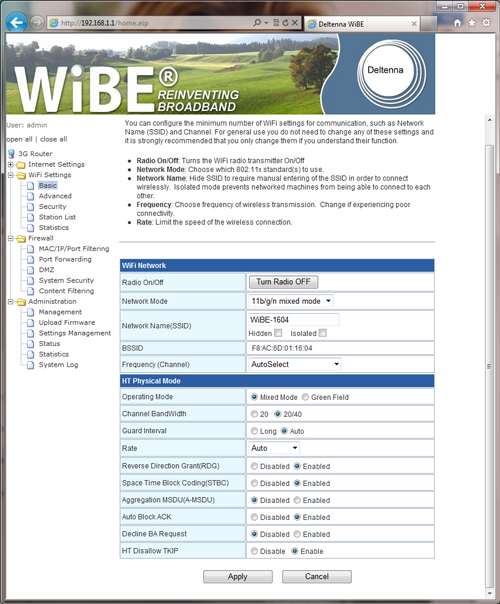500x604 pixels.
Task: Click the WiFi Settings folder icon
Action: click(x=22, y=175)
